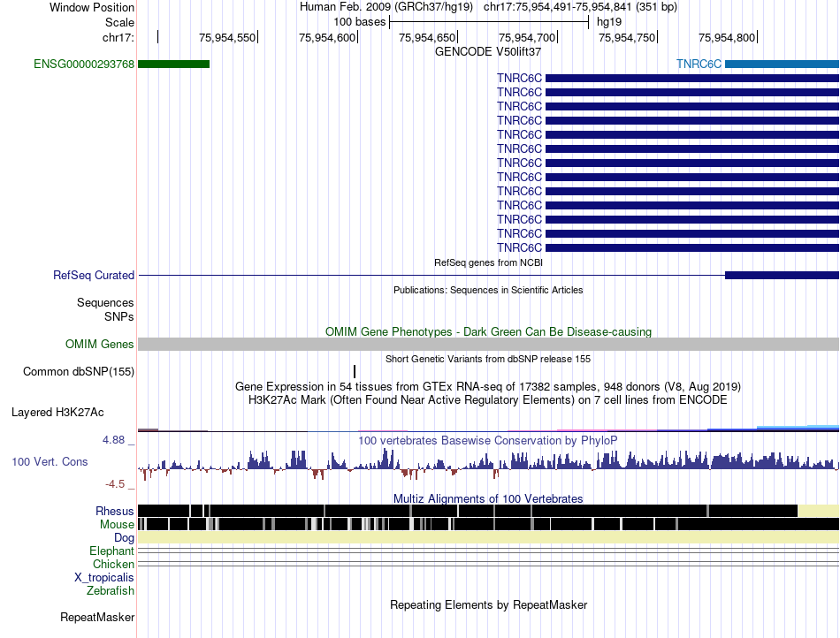Open Repeating Elements by RepeatMasker title

pyautogui.click(x=488, y=604)
